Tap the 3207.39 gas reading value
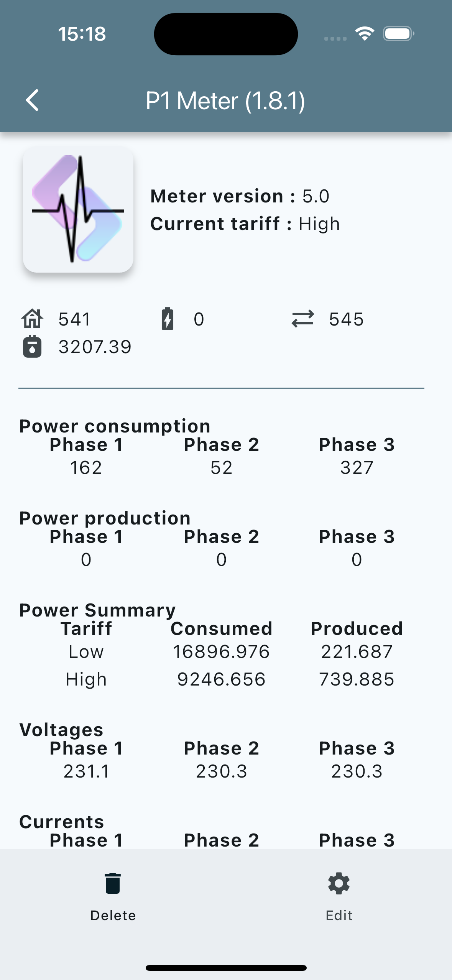452x980 pixels. pos(95,347)
